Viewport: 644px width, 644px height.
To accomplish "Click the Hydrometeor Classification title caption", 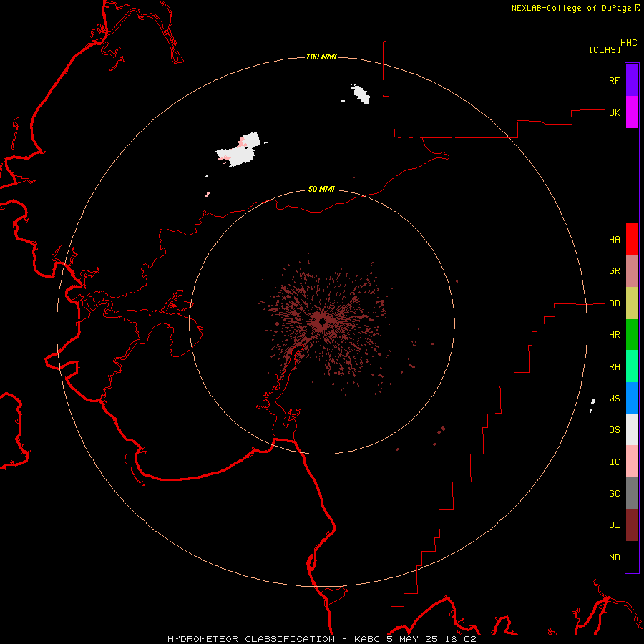I will (321, 639).
